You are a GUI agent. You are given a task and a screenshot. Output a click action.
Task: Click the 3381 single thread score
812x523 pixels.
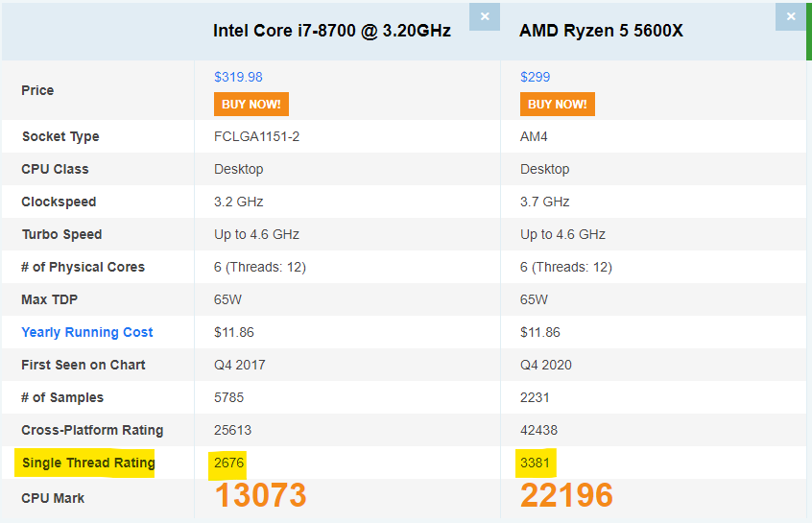(x=535, y=463)
